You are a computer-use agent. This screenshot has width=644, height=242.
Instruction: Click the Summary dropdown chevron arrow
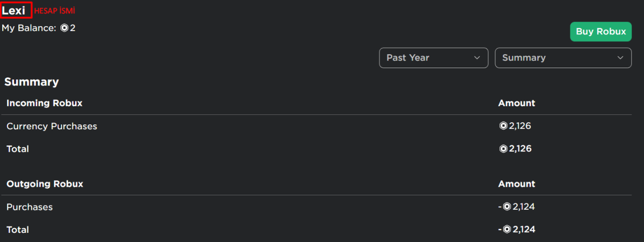tap(620, 58)
